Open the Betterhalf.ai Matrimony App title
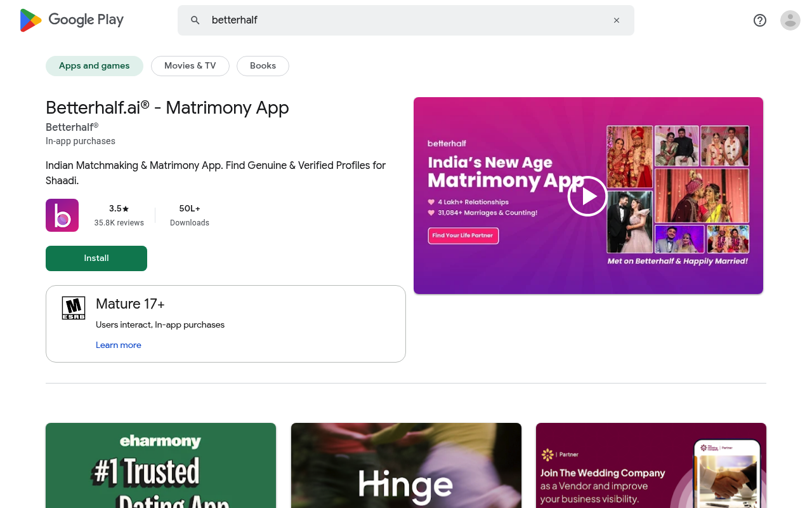812x508 pixels. (167, 108)
